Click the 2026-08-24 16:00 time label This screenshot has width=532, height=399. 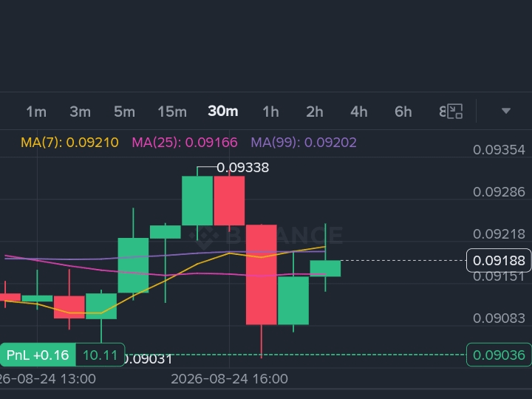click(229, 379)
